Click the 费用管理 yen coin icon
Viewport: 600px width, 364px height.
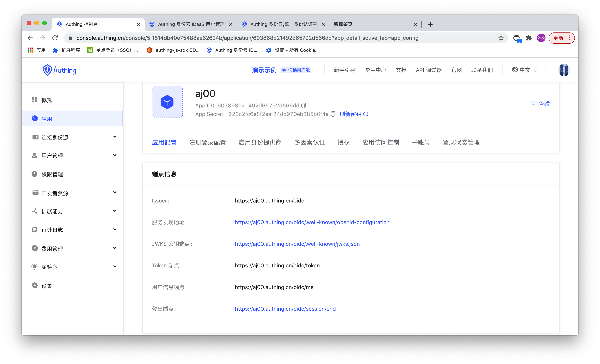pyautogui.click(x=35, y=248)
